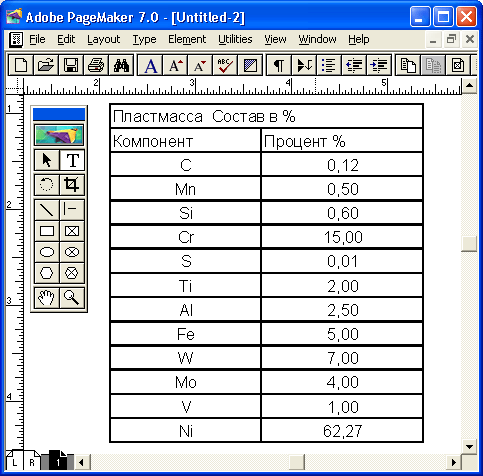483x476 pixels.
Task: Click the 'Mo' component cell
Action: click(x=185, y=382)
